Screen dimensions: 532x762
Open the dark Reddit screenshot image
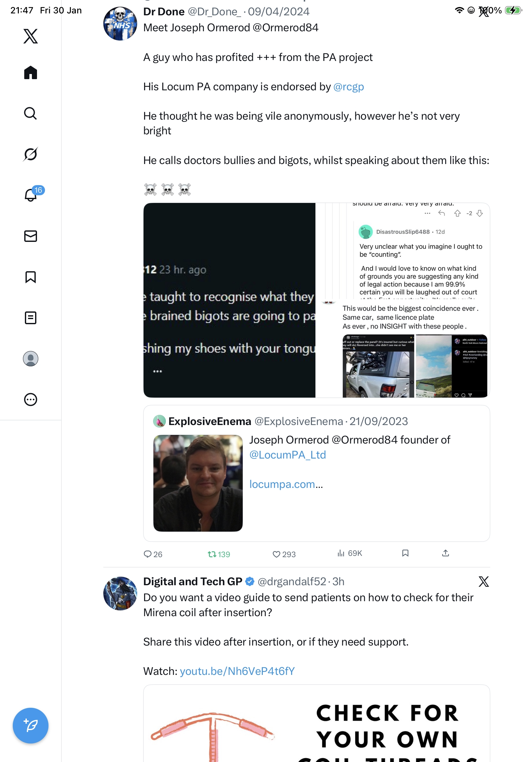click(x=229, y=300)
